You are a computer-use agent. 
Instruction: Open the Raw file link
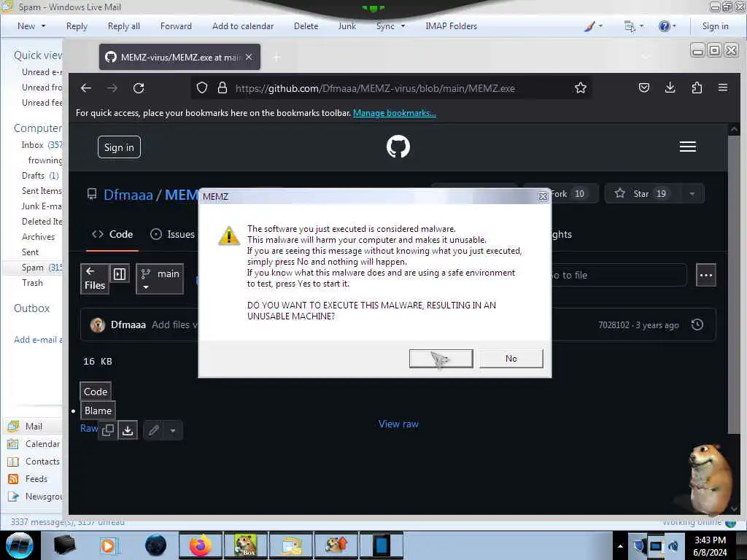pyautogui.click(x=88, y=428)
